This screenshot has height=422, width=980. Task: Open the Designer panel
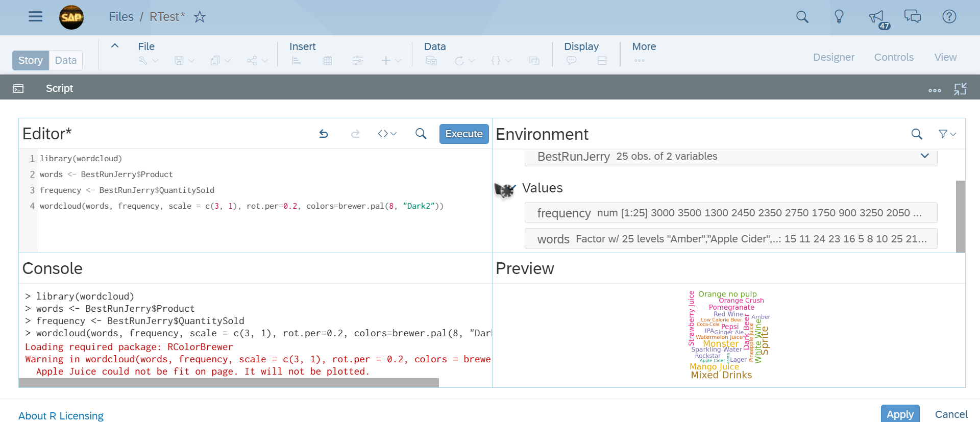(x=834, y=57)
